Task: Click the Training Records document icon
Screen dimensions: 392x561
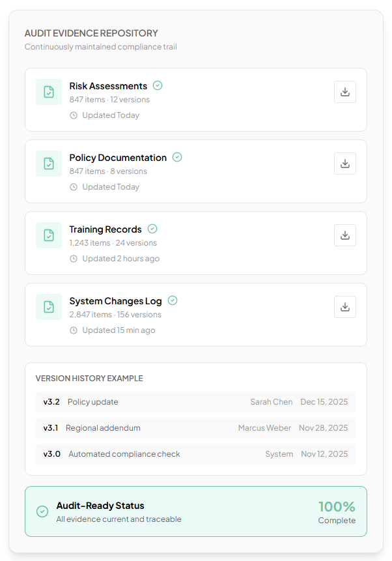Action: tap(49, 235)
